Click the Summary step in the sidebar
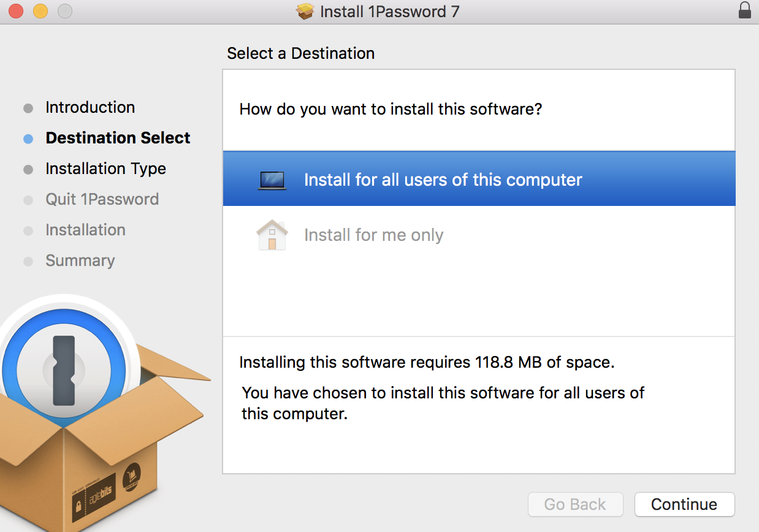The height and width of the screenshot is (532, 759). [x=80, y=260]
